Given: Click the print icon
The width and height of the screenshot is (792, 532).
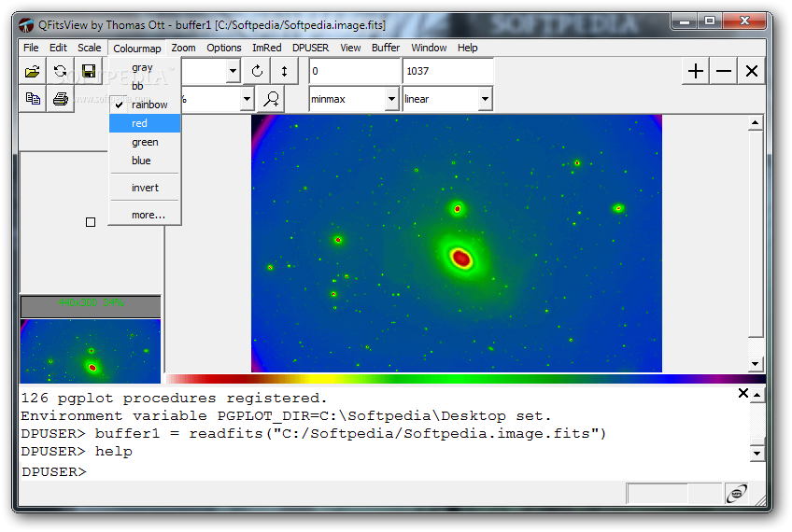Looking at the screenshot, I should [61, 98].
